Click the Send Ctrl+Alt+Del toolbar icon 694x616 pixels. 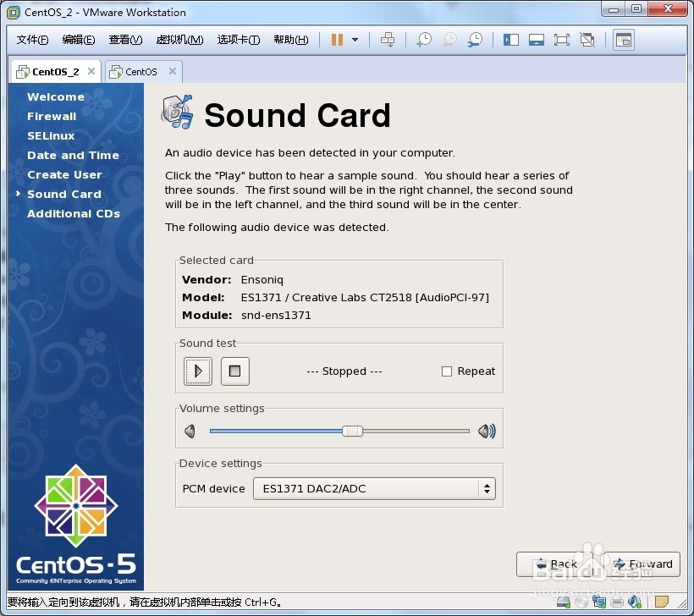click(x=388, y=40)
